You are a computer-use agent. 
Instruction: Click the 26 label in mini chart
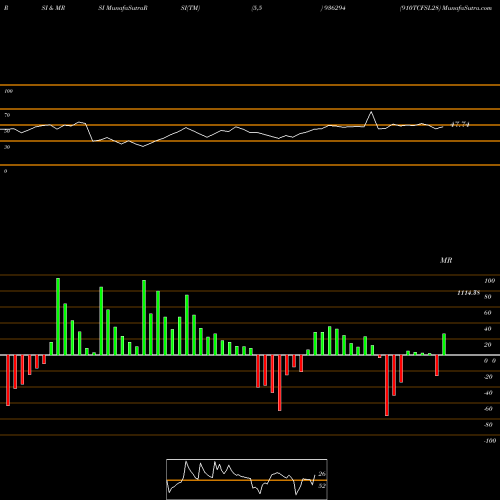(x=322, y=474)
